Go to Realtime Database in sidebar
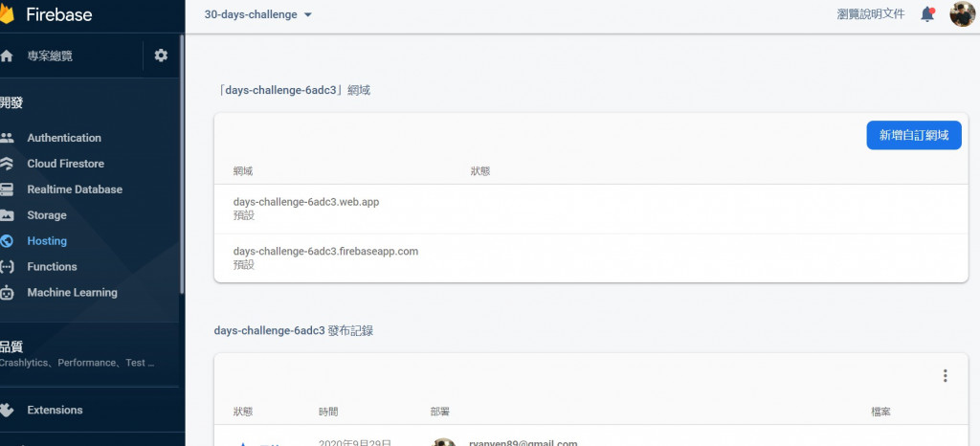Viewport: 980px width, 446px height. (75, 190)
